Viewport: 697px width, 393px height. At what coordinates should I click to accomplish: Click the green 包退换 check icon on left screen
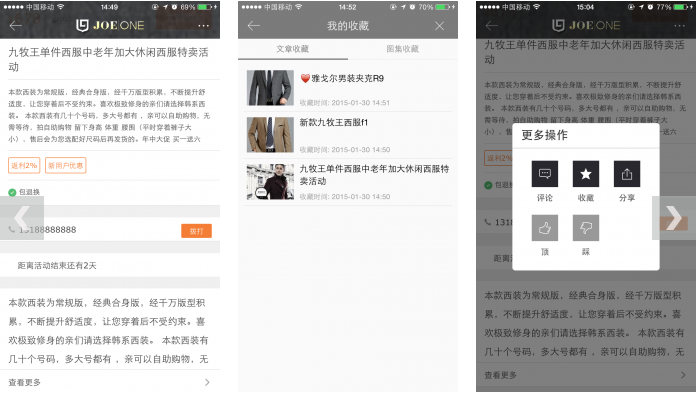click(12, 192)
